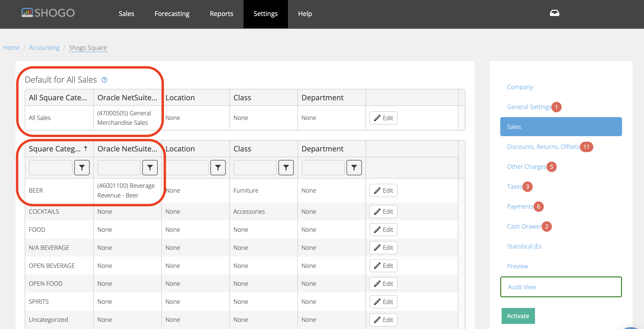Open Payments section
Viewport: 644px width, 329px height.
520,207
